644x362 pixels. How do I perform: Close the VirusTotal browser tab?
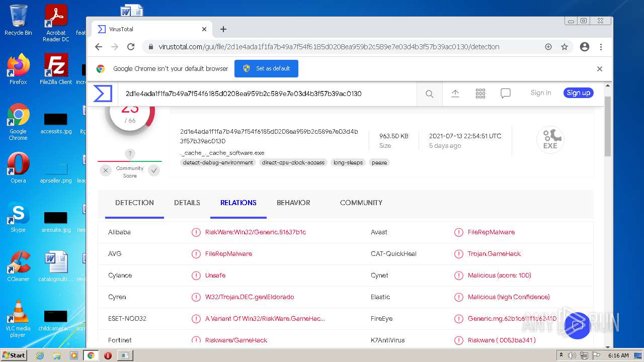[x=204, y=29]
